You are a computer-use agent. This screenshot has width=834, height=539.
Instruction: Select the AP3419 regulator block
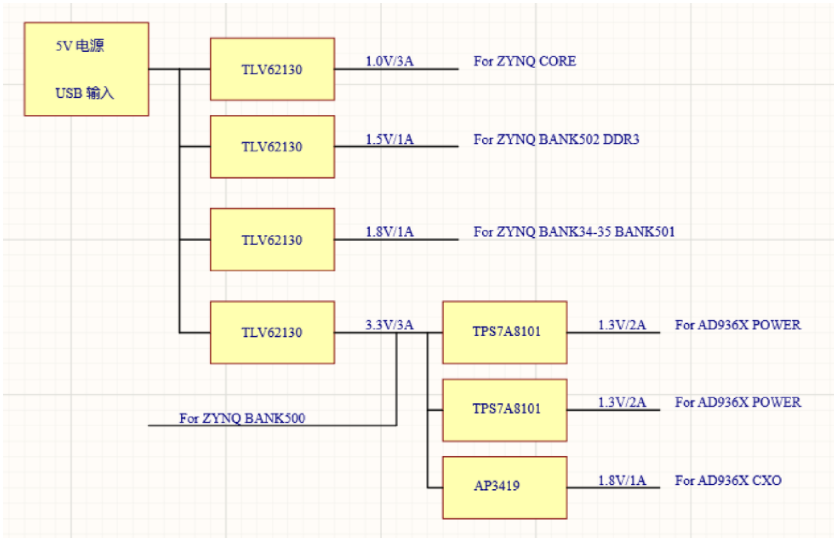point(505,487)
